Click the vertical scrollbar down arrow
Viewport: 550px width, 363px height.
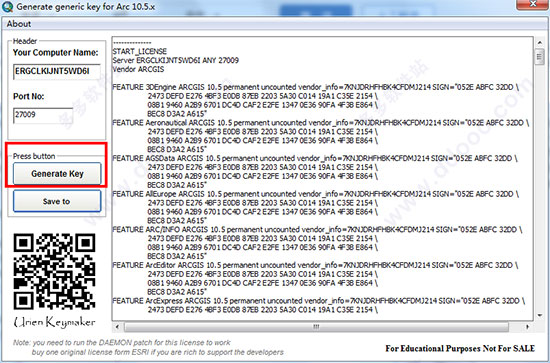(539, 315)
